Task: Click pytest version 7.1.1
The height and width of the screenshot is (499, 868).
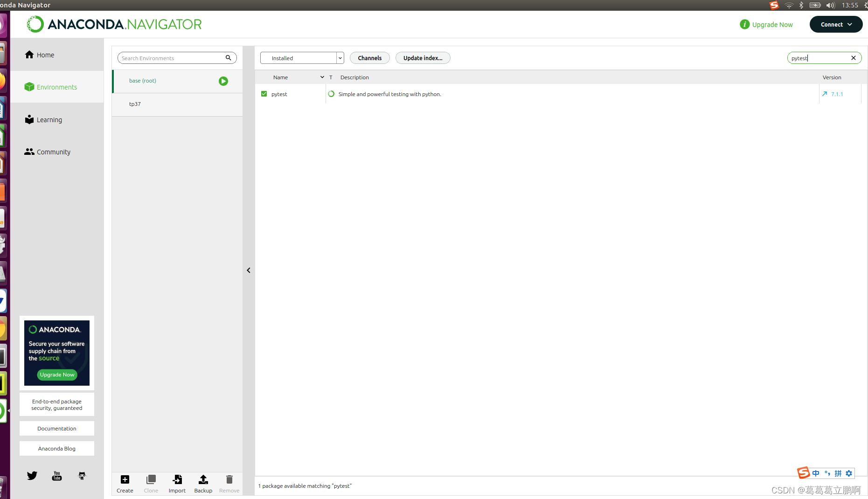Action: [837, 94]
